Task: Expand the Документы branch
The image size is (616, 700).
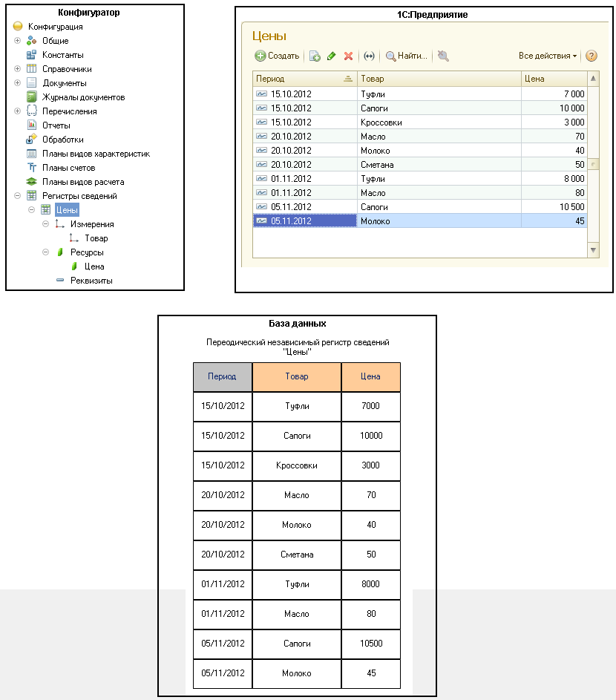Action: [17, 83]
